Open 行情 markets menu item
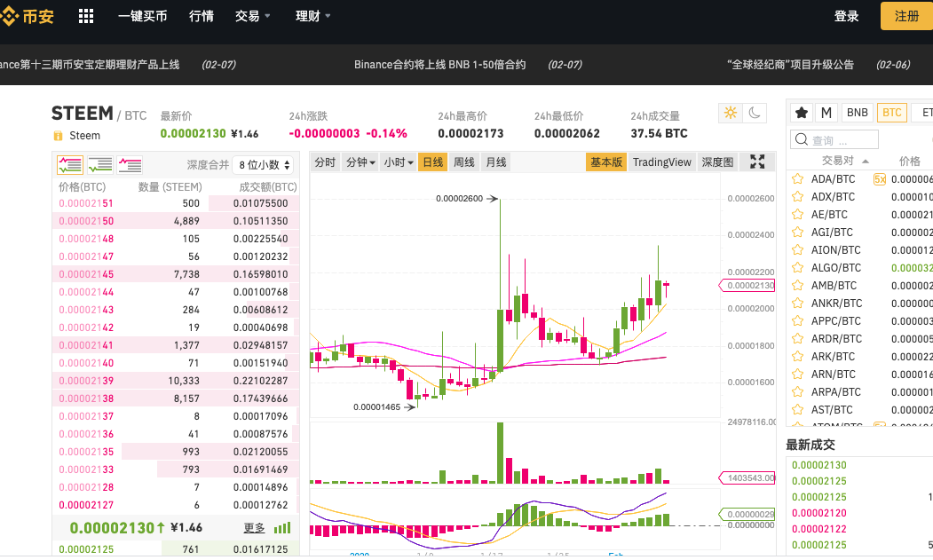The image size is (933, 560). 202,16
